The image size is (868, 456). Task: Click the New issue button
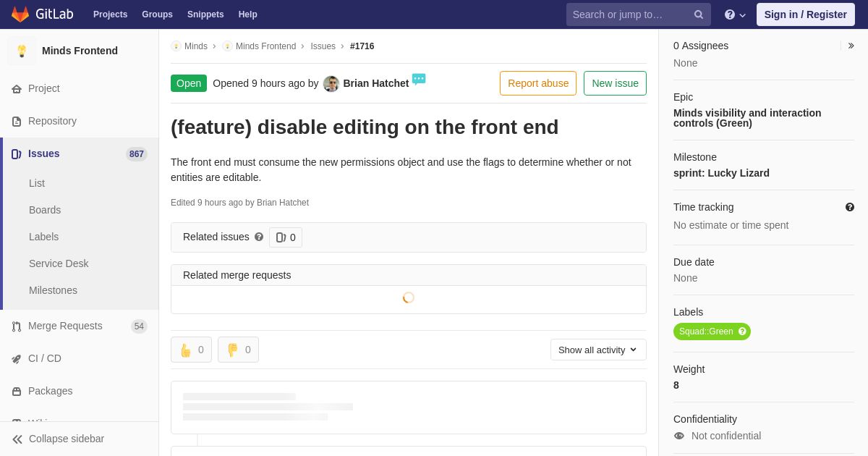[615, 83]
